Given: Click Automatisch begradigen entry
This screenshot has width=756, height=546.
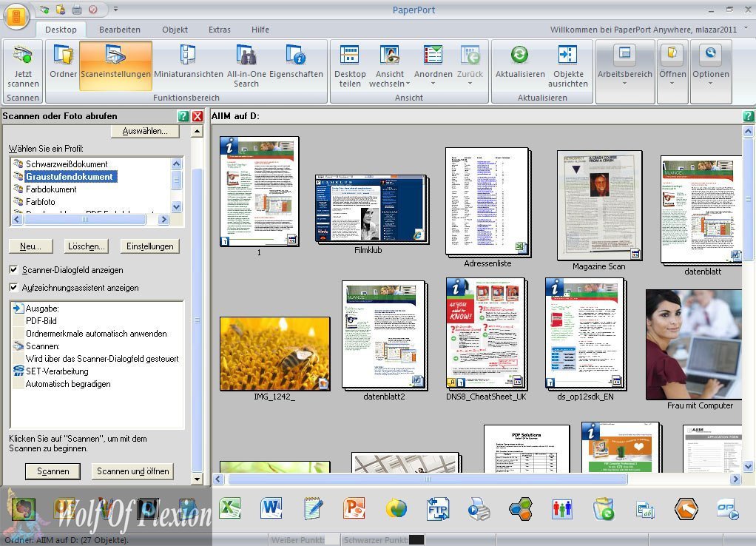Looking at the screenshot, I should coord(68,384).
